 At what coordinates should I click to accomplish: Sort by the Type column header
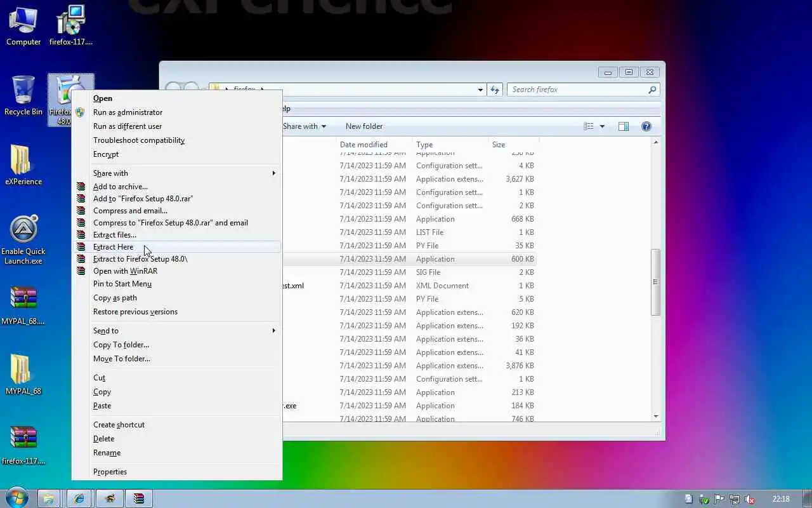[x=450, y=145]
